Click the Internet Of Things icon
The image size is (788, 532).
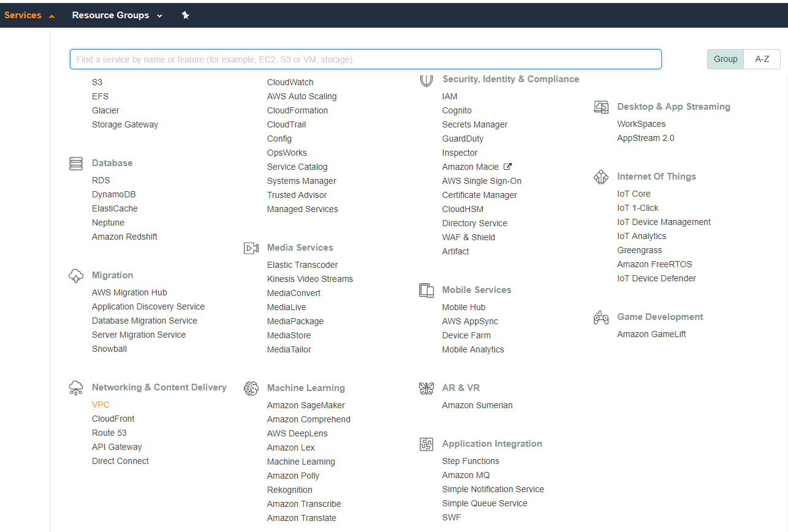[601, 177]
